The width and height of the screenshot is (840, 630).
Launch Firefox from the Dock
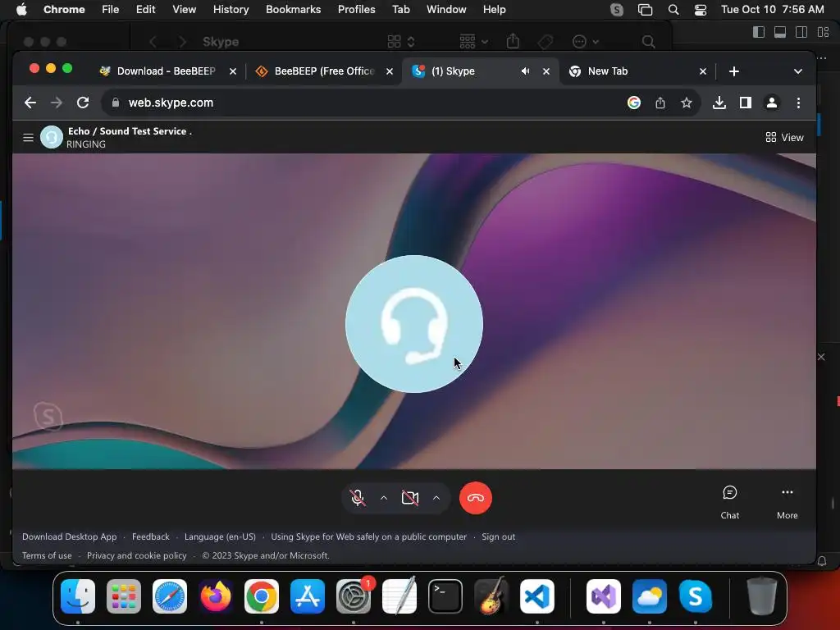(216, 596)
